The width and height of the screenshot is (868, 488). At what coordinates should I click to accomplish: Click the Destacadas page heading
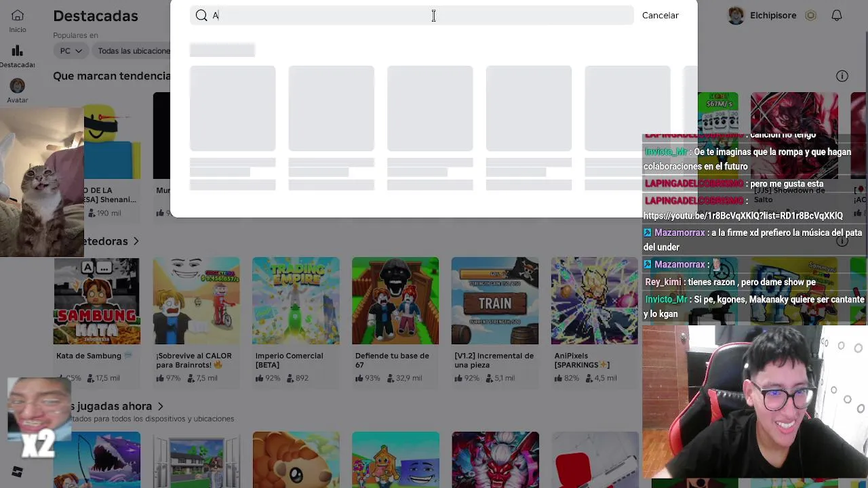pos(96,16)
